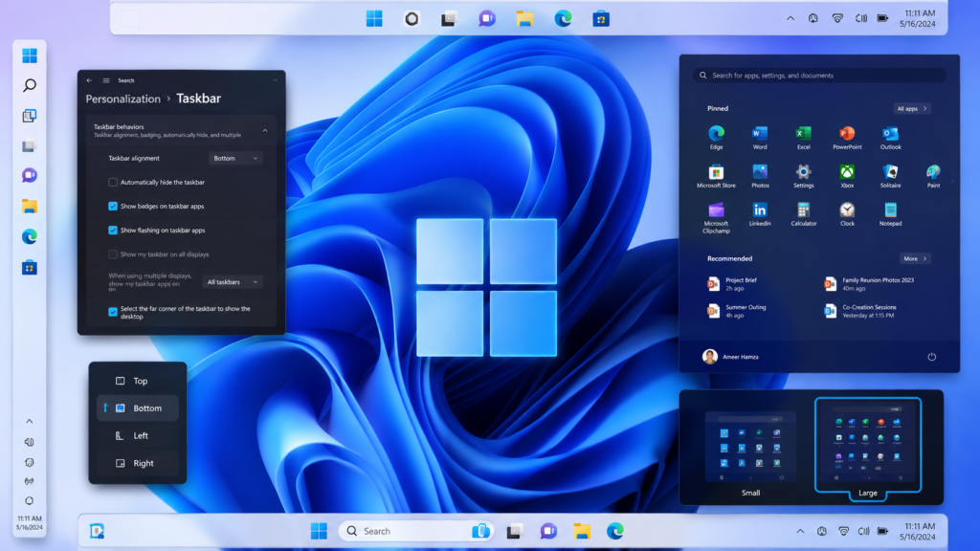This screenshot has height=551, width=980.
Task: Open Co-Creation Sessions recommended file
Action: [x=860, y=311]
